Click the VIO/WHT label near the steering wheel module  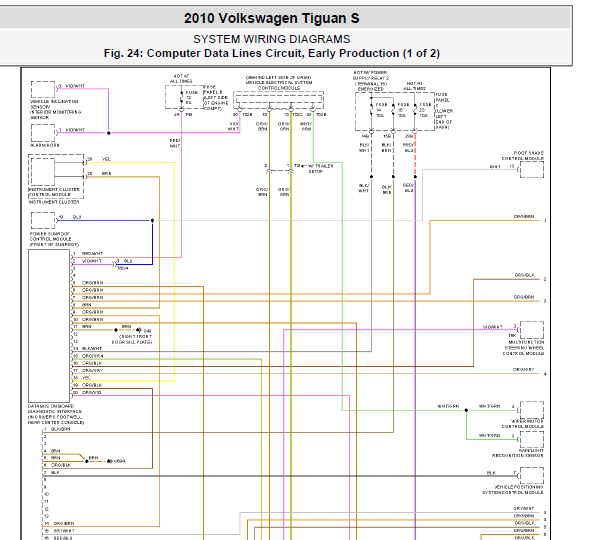(493, 327)
